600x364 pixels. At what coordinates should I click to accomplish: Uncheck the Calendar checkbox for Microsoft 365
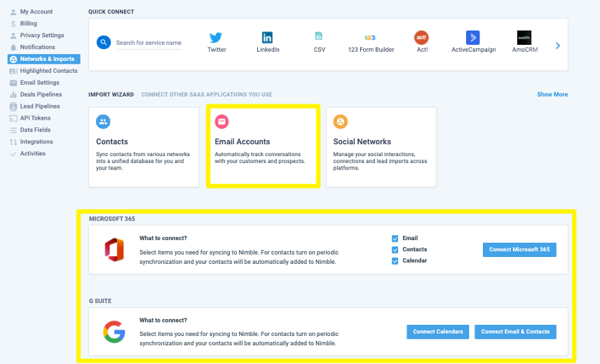(395, 261)
